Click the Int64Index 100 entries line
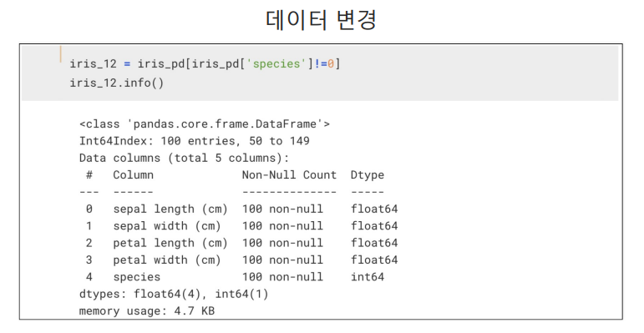This screenshot has height=333, width=644. click(195, 141)
